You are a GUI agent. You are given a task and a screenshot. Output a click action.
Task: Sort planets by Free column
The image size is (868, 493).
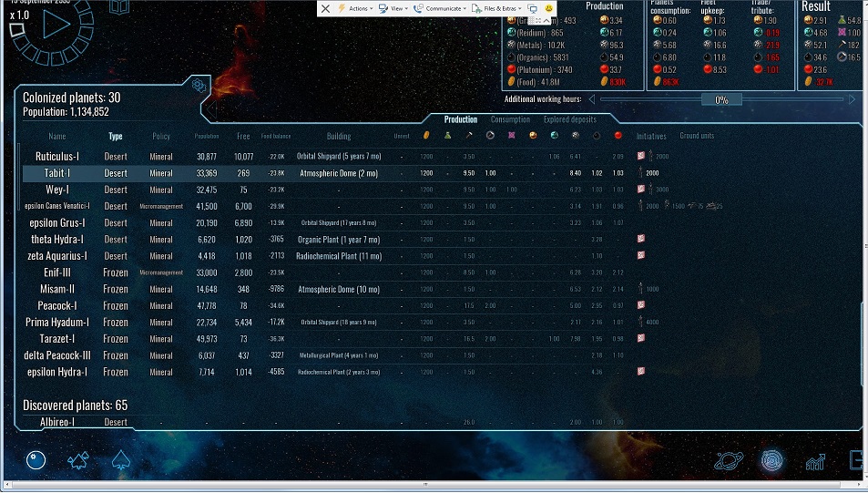pyautogui.click(x=243, y=136)
